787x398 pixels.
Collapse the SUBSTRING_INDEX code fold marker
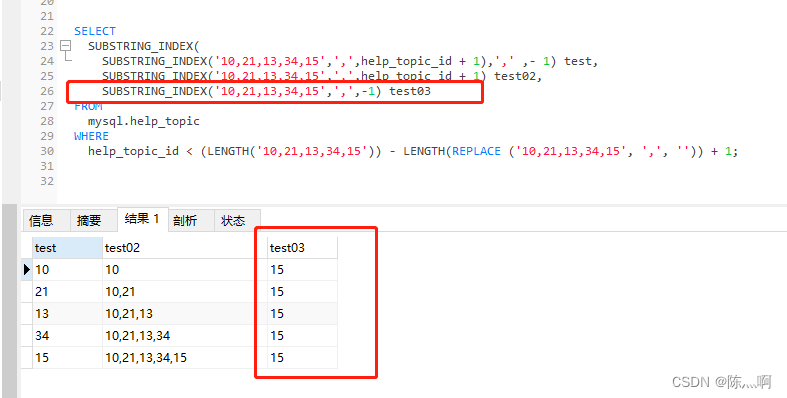(65, 46)
